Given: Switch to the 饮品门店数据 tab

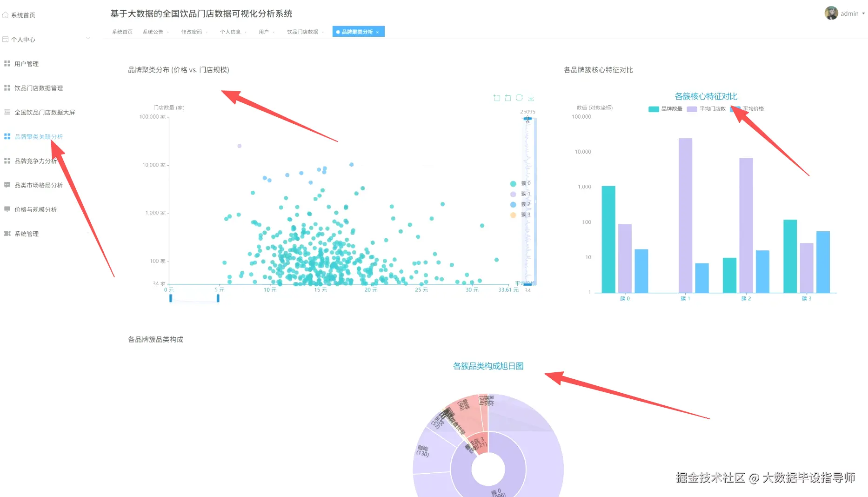Looking at the screenshot, I should (x=302, y=32).
